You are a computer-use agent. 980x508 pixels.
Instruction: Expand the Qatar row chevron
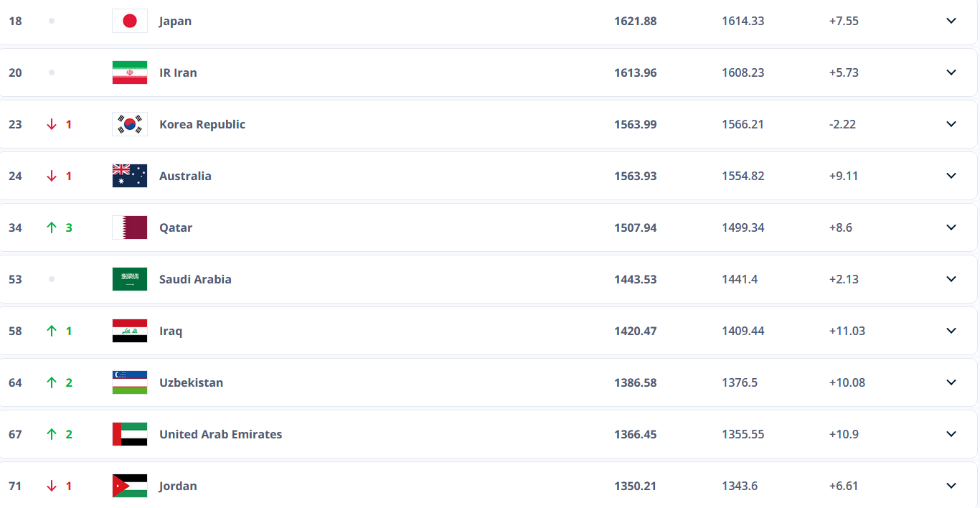(x=951, y=227)
